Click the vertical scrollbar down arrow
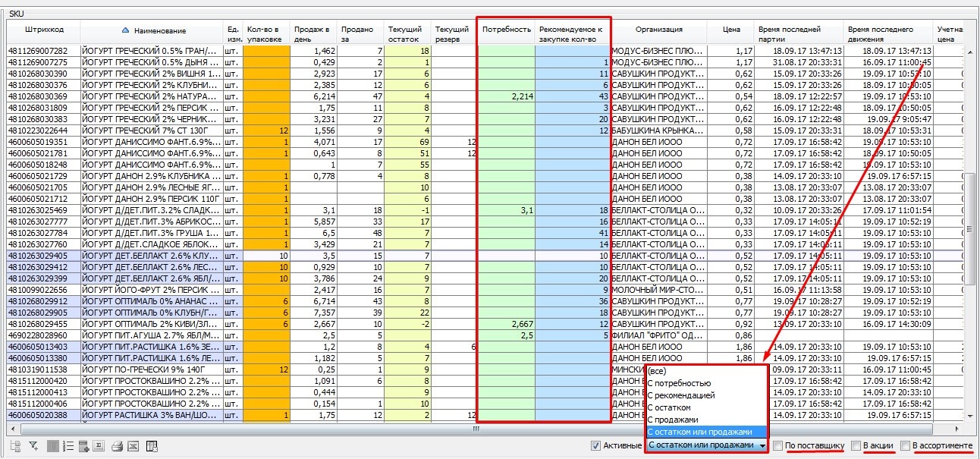This screenshot has width=980, height=459. [971, 418]
